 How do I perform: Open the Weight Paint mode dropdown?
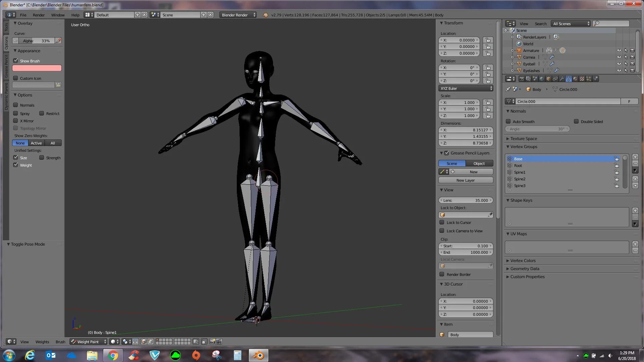[89, 342]
